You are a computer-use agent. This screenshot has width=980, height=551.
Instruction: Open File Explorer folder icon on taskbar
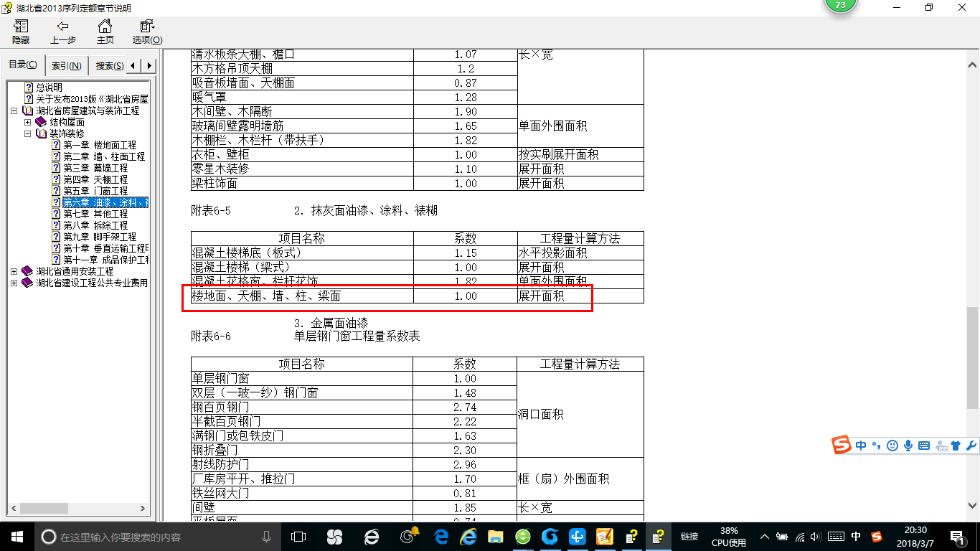(495, 536)
